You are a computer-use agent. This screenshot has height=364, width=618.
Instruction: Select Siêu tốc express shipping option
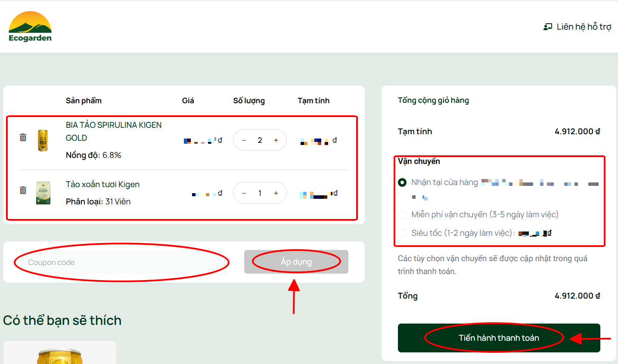(402, 233)
